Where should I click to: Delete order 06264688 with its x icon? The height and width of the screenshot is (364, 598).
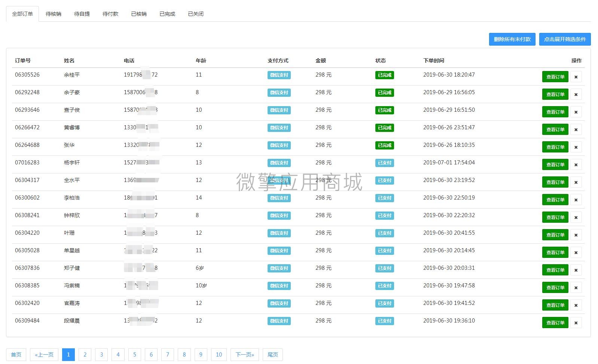tap(576, 147)
